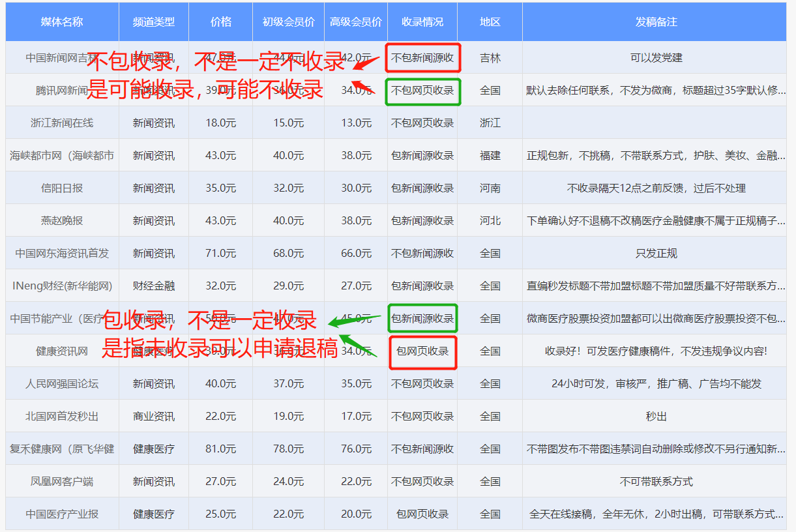Click 人民网强国论坛 media name
Viewport: 796px width, 532px height.
62,383
